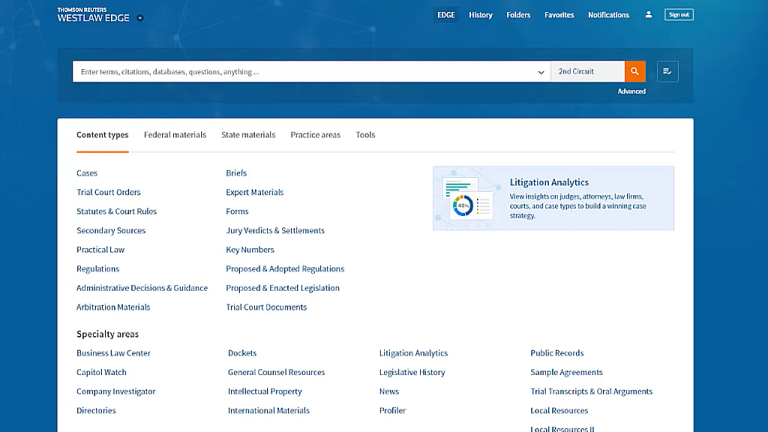This screenshot has height=432, width=768.
Task: Click the search options list icon
Action: pyautogui.click(x=667, y=72)
